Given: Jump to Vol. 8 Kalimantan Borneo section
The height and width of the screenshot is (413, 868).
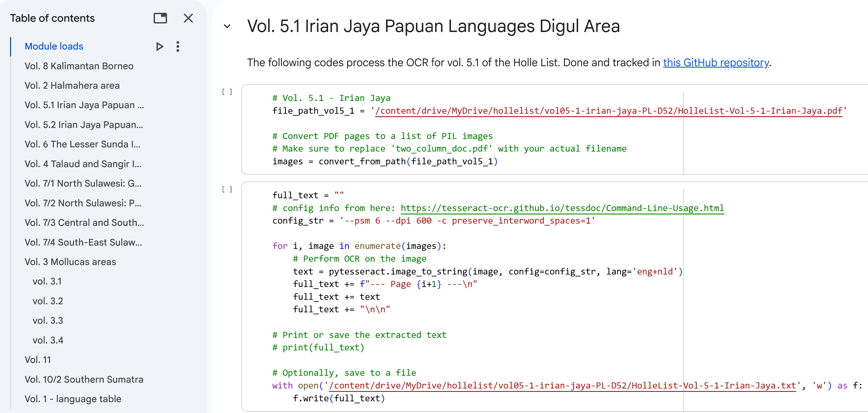Looking at the screenshot, I should [x=79, y=66].
